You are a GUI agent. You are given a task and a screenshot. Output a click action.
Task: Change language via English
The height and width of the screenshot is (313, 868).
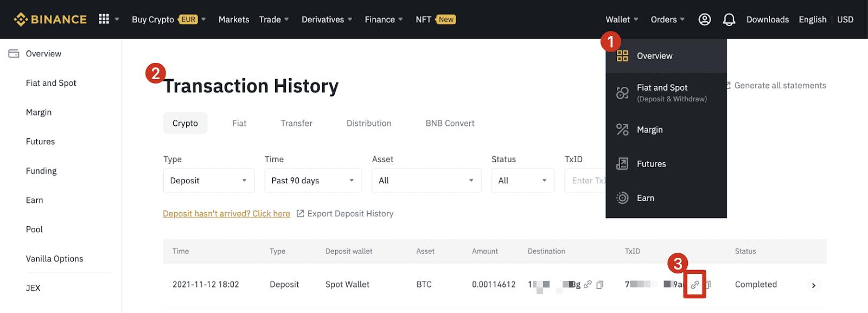pyautogui.click(x=813, y=20)
